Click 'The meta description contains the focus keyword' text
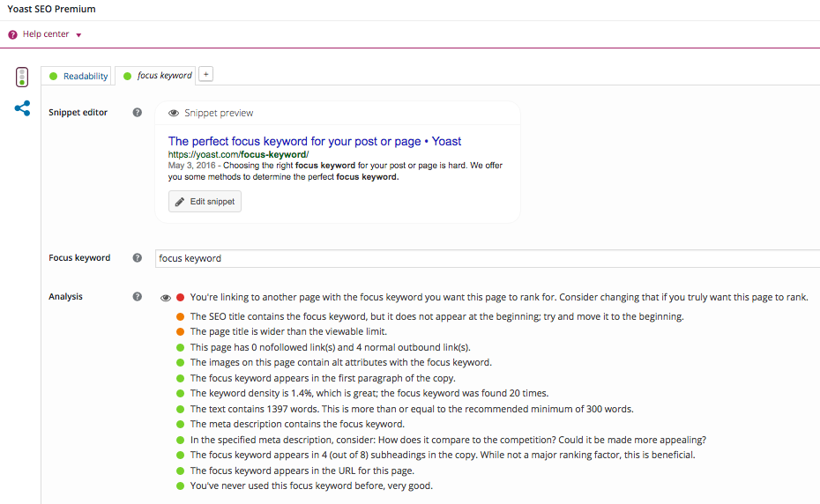Image resolution: width=820 pixels, height=504 pixels. (297, 424)
